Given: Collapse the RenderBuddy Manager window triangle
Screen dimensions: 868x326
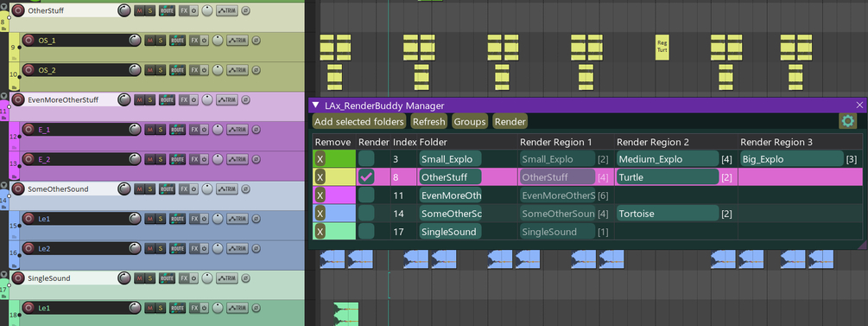Looking at the screenshot, I should pyautogui.click(x=315, y=105).
